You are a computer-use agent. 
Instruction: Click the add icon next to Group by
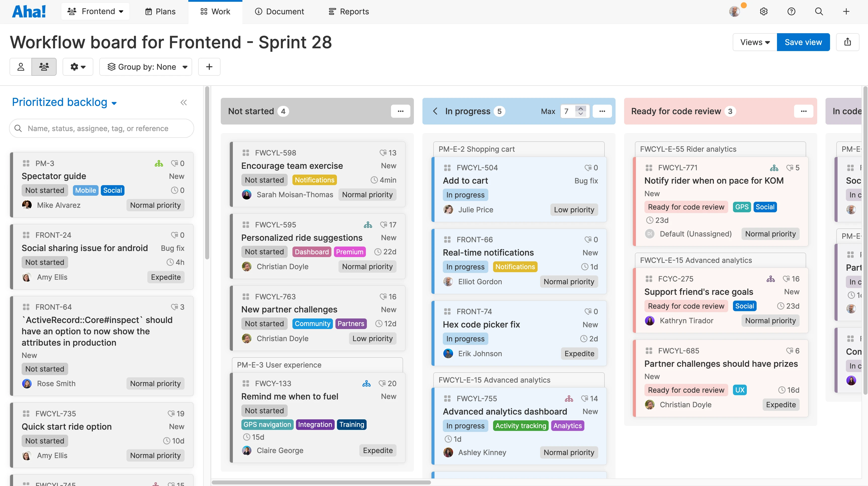[x=209, y=67]
